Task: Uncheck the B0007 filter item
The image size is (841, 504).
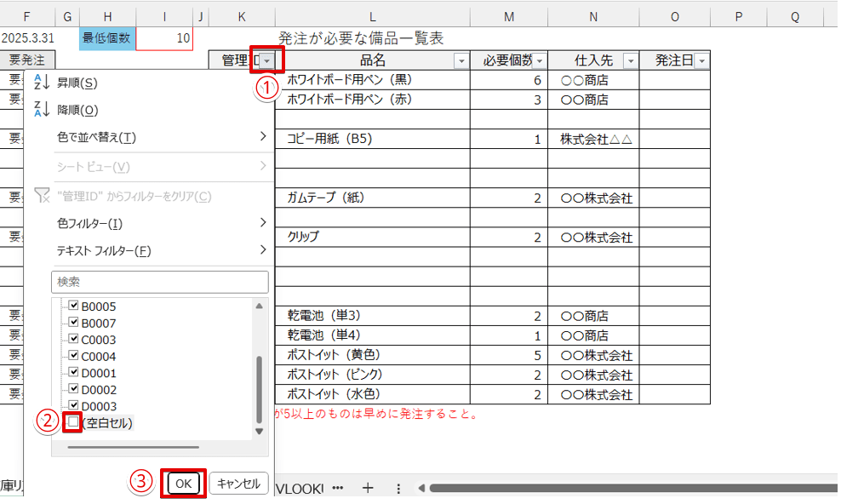Action: click(73, 323)
